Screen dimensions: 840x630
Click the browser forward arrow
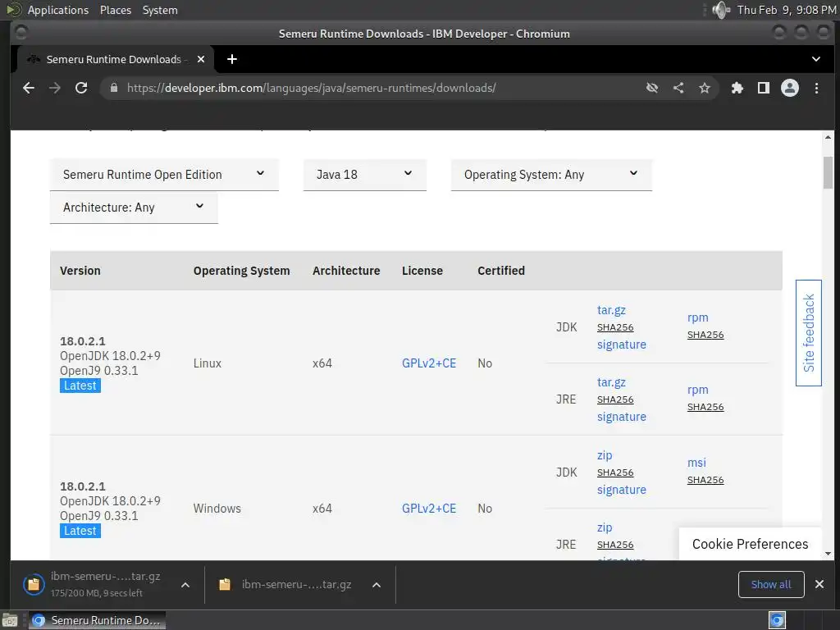pos(55,88)
